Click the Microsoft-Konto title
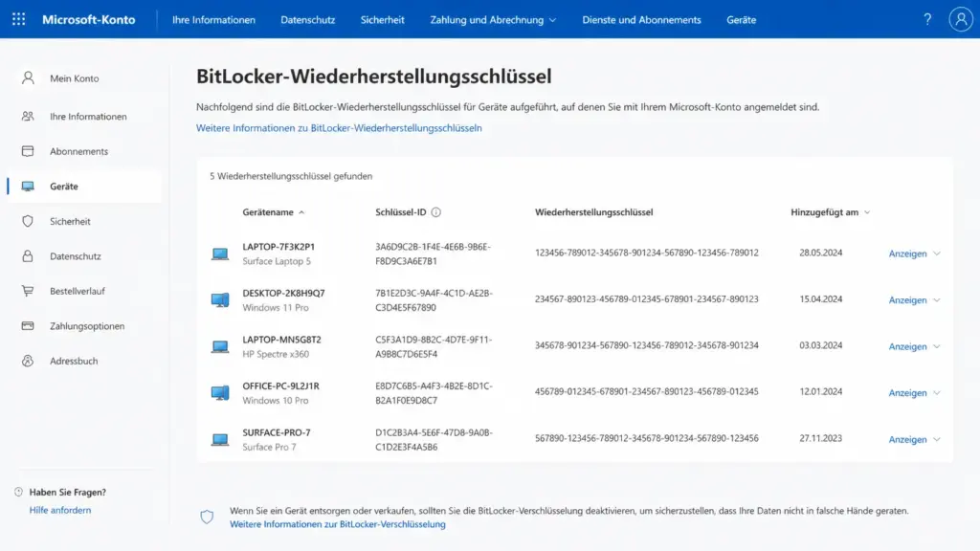Image resolution: width=980 pixels, height=551 pixels. pos(89,19)
